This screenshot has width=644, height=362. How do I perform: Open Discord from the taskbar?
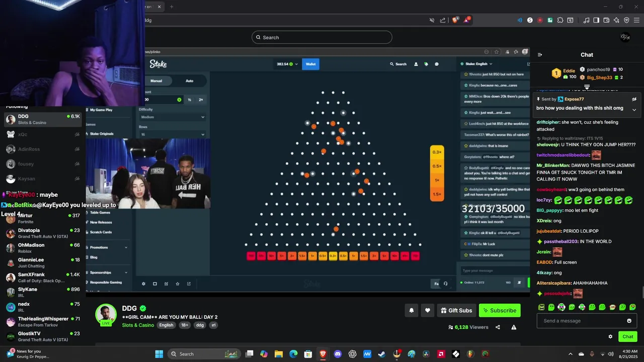tap(338, 354)
